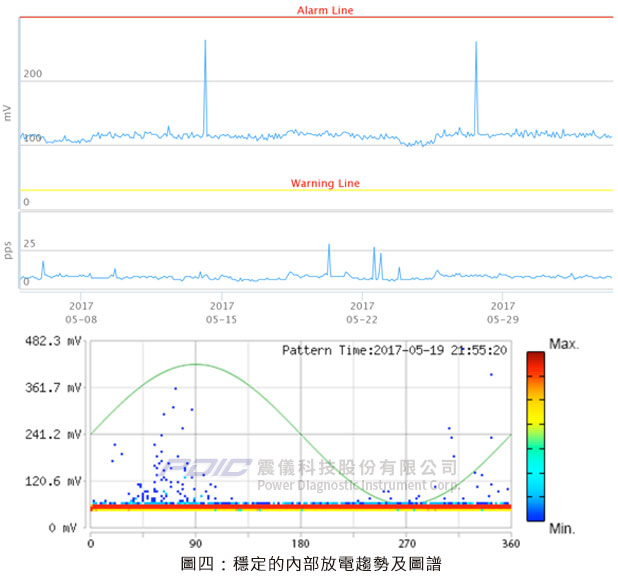The image size is (618, 580).
Task: Click the 2017 05-08 date label
Action: click(x=81, y=312)
